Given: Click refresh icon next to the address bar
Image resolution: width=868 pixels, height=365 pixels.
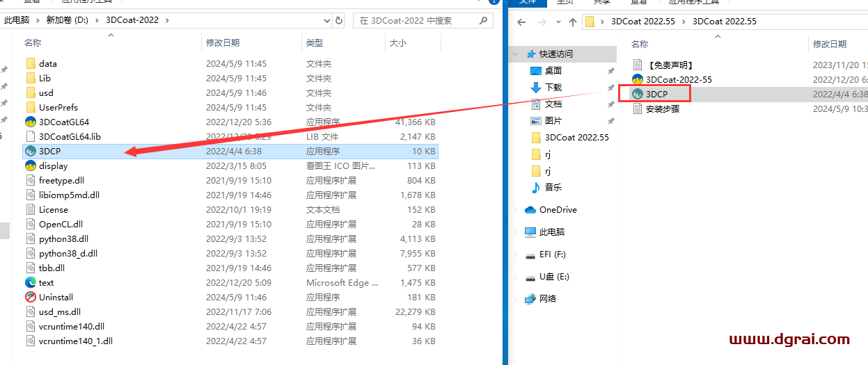Looking at the screenshot, I should 339,20.
